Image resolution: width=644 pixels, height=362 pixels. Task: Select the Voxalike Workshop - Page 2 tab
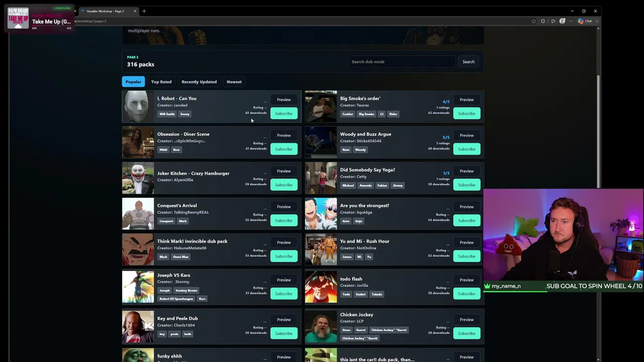[x=106, y=11]
